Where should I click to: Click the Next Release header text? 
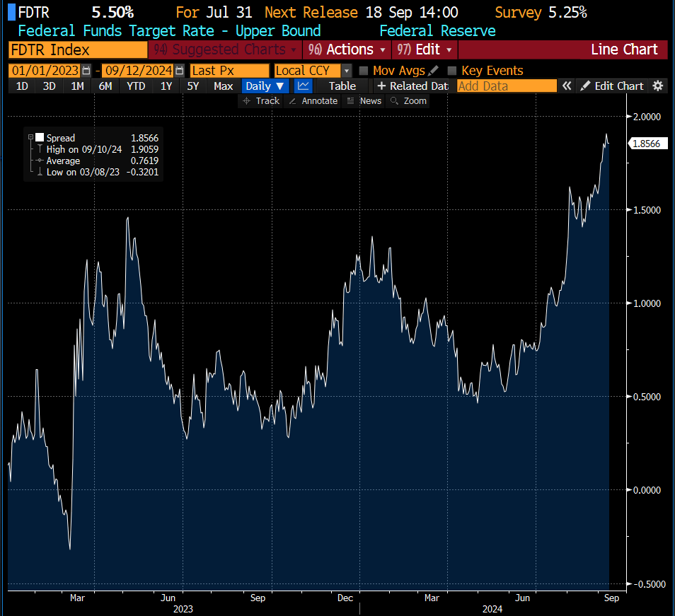pos(311,13)
